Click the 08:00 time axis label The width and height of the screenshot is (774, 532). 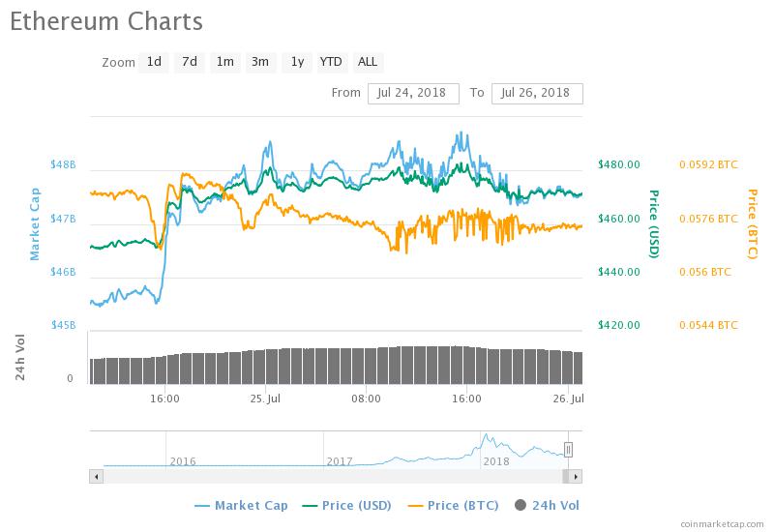point(366,399)
